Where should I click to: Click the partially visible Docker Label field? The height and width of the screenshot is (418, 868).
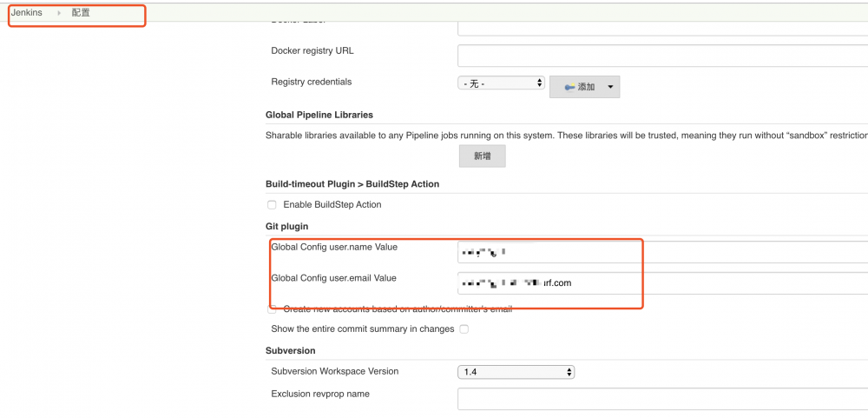(x=661, y=27)
